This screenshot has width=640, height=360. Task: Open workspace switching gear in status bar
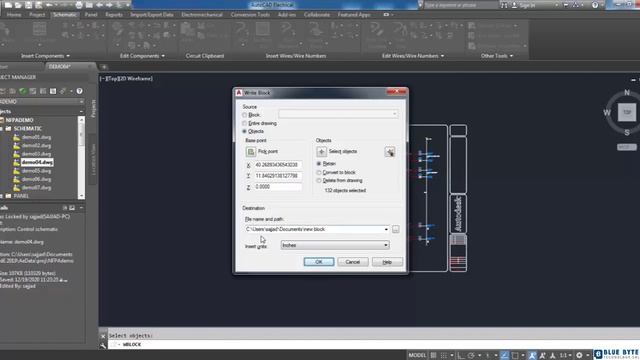click(579, 355)
